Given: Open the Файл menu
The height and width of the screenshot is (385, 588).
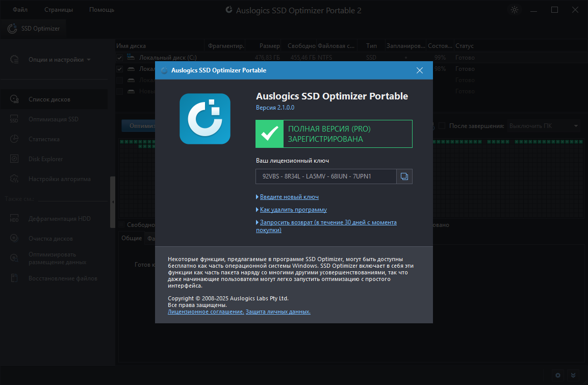Looking at the screenshot, I should click(20, 10).
